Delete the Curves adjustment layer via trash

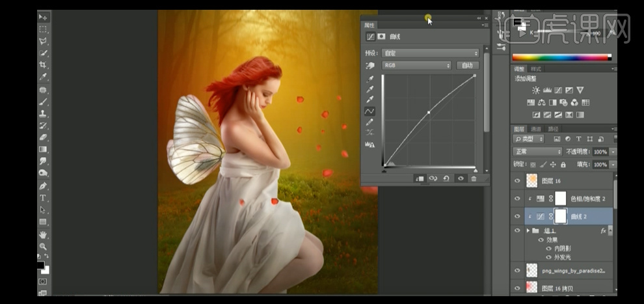coord(474,179)
